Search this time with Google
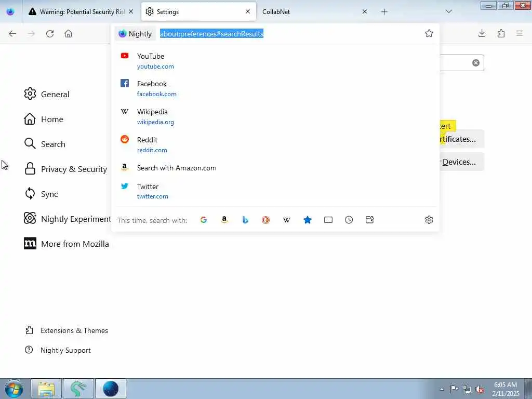 pos(204,220)
